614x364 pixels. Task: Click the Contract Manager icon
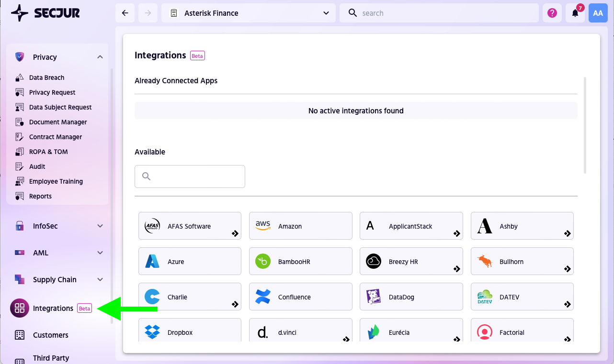pos(20,137)
